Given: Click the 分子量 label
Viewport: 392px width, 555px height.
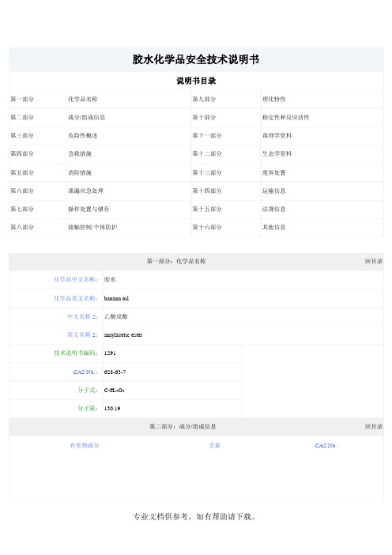Looking at the screenshot, I should point(88,408).
